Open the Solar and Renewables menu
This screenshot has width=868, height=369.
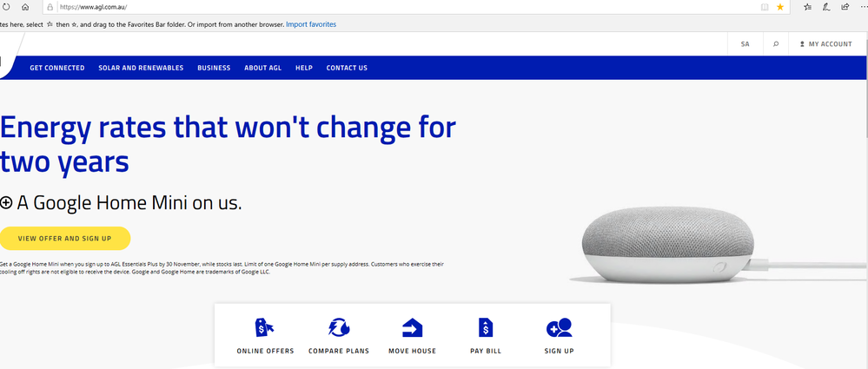point(141,68)
